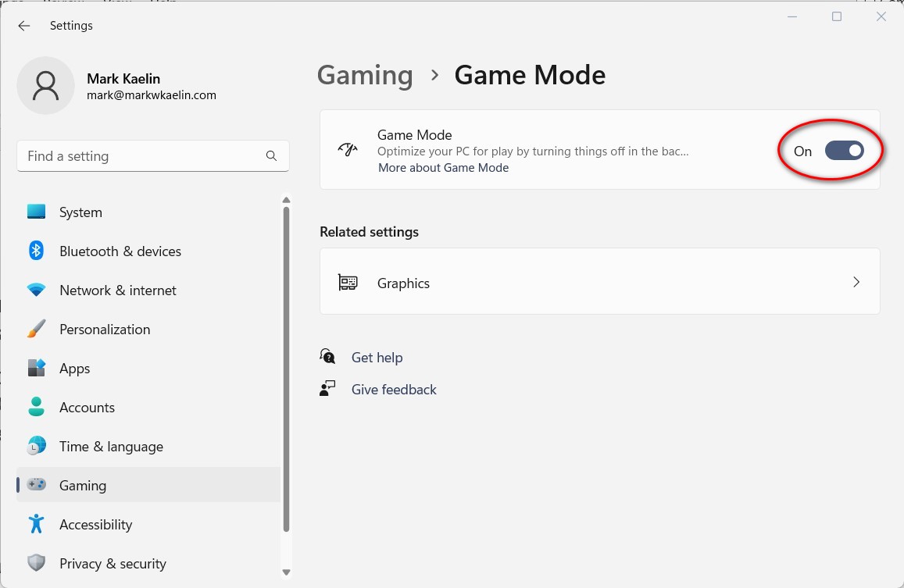Click the back arrow to return
The width and height of the screenshot is (904, 588).
[x=23, y=26]
